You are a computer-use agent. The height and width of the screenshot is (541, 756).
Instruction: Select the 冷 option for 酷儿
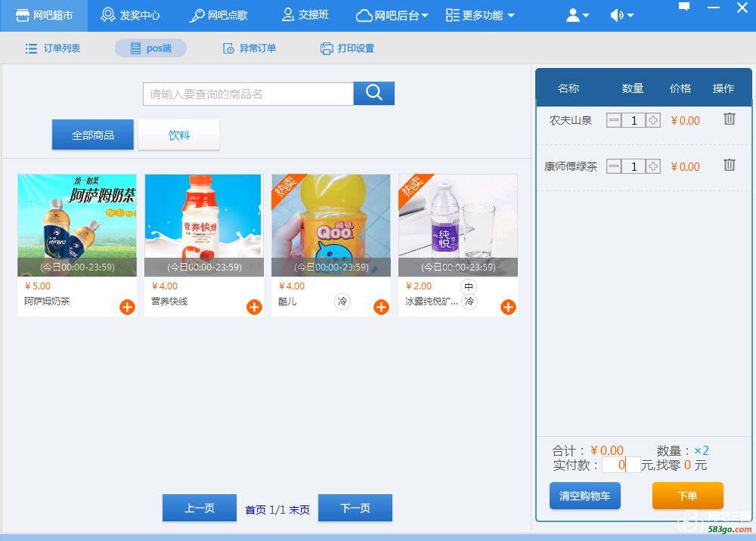[342, 301]
